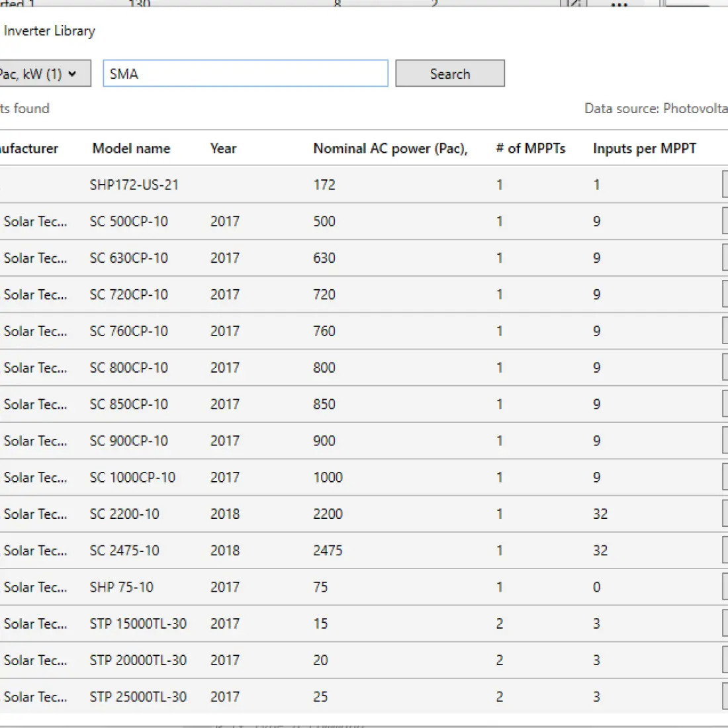Click the # of MPPTs column header
Screen dimensions: 728x728
pos(530,148)
